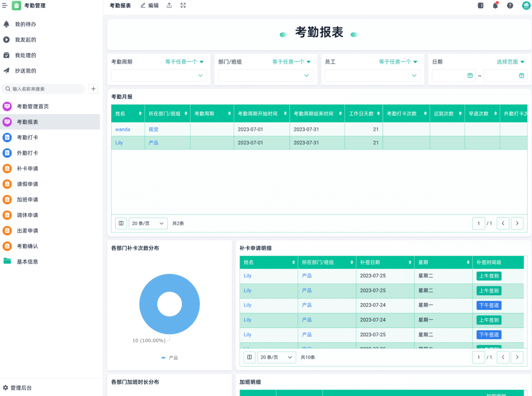
Task: Click the 编辑 button in toolbar
Action: pyautogui.click(x=149, y=6)
